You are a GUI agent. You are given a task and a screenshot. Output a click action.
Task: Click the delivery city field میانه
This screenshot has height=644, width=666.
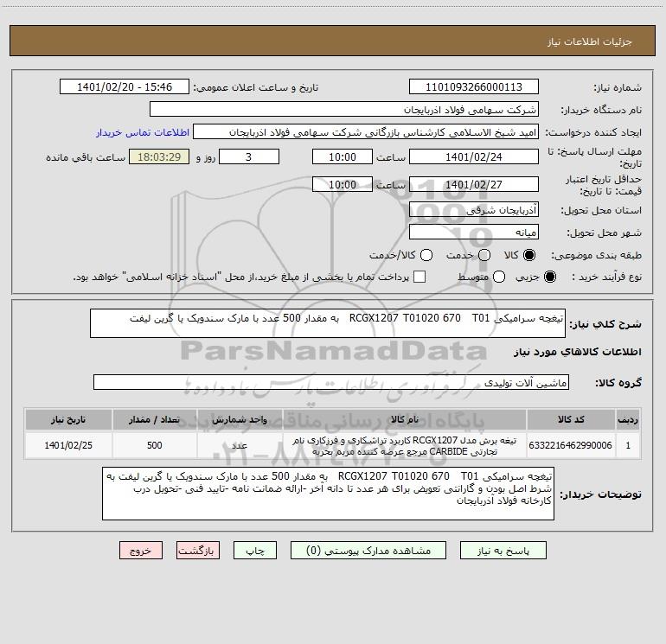pos(474,233)
